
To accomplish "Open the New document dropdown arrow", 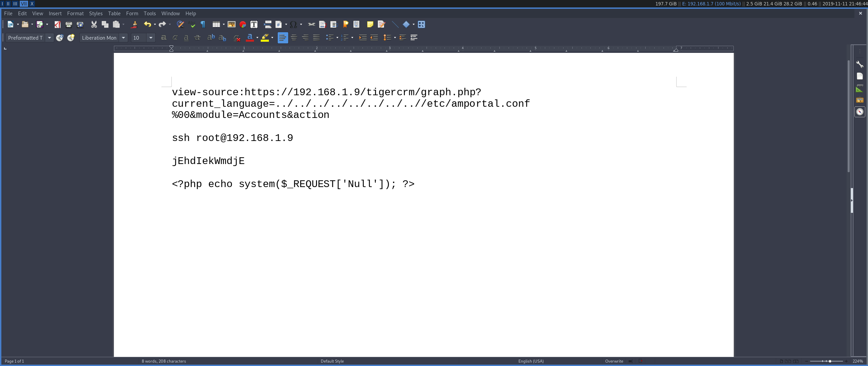I will [18, 24].
